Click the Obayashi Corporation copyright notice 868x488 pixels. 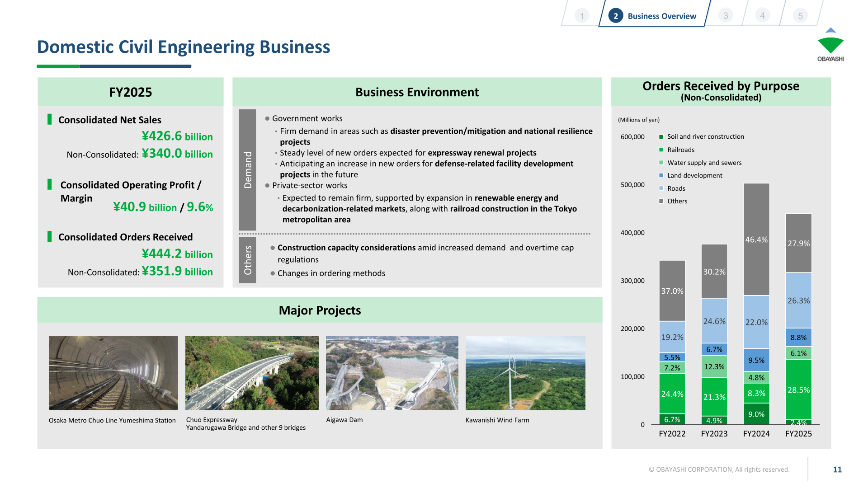coord(719,469)
